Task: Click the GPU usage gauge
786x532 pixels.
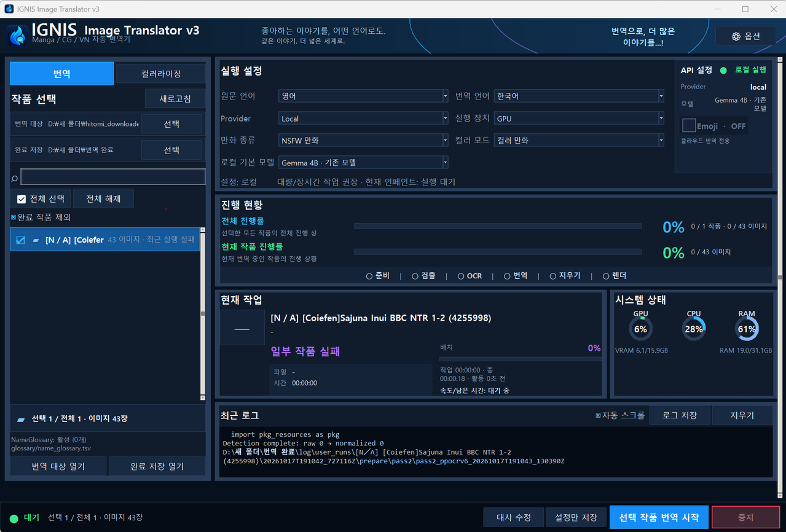Action: coord(640,329)
